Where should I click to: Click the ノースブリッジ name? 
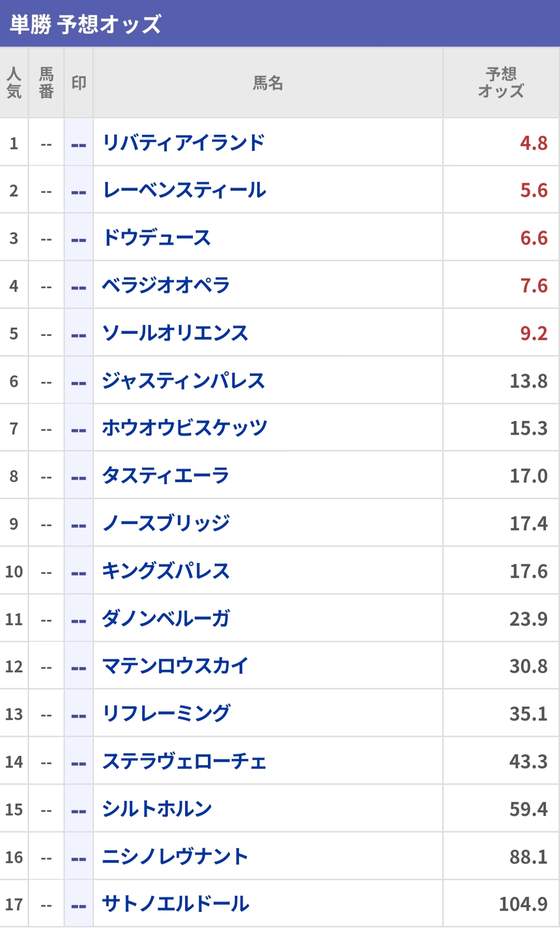click(166, 524)
